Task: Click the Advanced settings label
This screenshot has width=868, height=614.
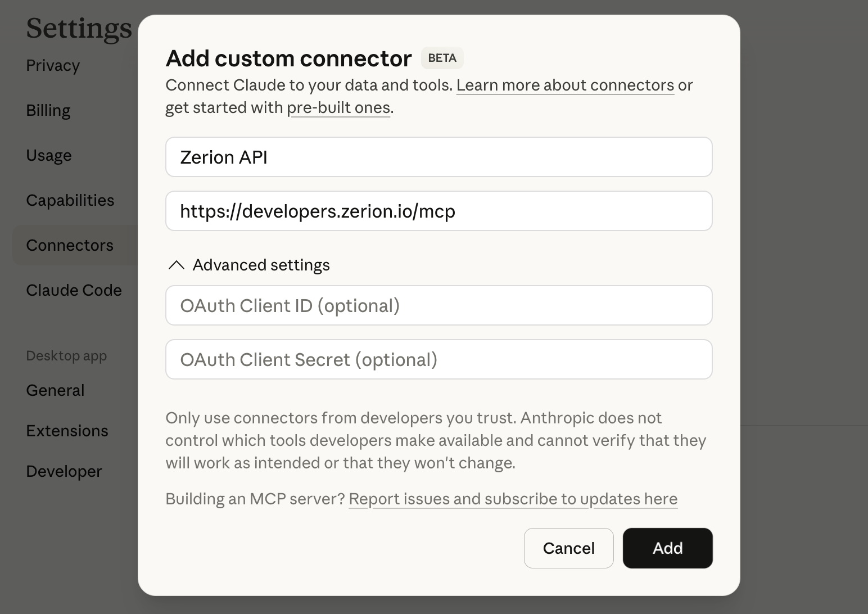Action: (261, 265)
